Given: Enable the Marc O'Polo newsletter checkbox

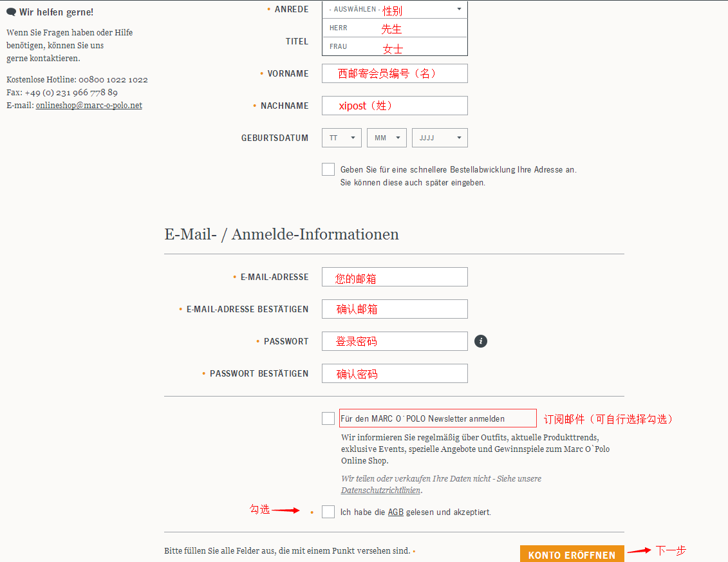Looking at the screenshot, I should point(328,418).
